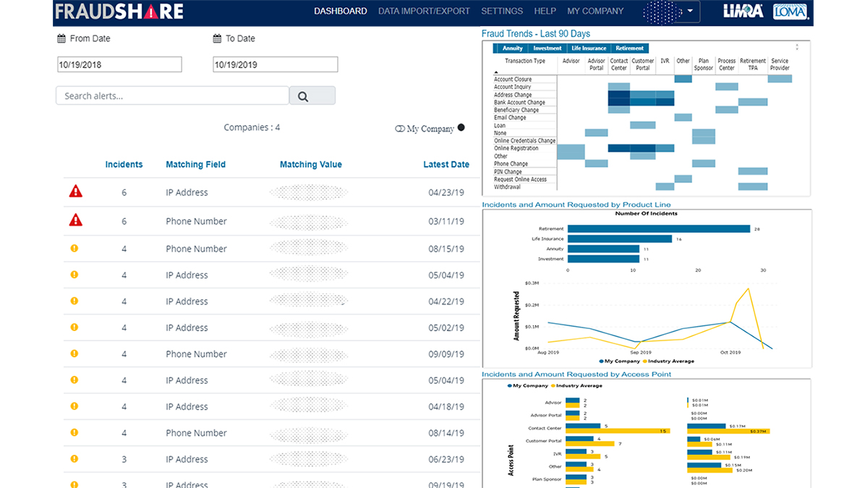This screenshot has width=868, height=488.
Task: Select the yellow warning icon for 04/22/19
Action: (x=74, y=301)
